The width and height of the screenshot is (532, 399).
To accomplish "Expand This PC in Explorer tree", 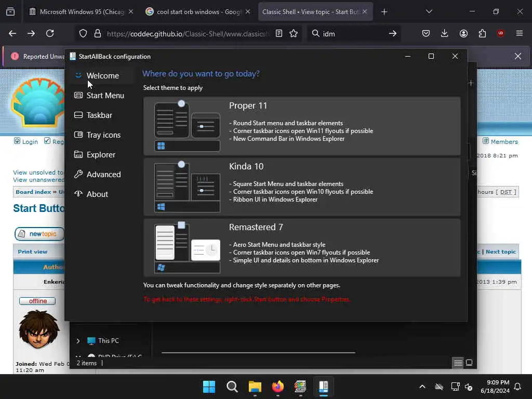I will [x=78, y=341].
